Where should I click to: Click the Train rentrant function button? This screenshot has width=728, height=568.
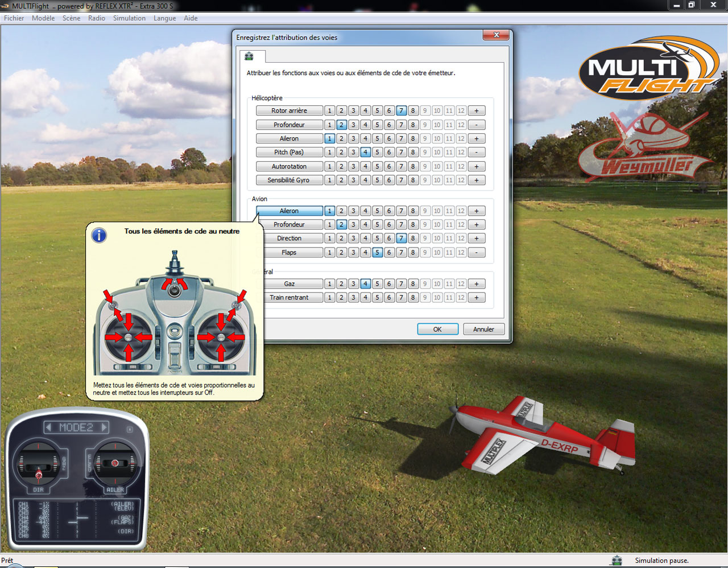click(x=289, y=297)
